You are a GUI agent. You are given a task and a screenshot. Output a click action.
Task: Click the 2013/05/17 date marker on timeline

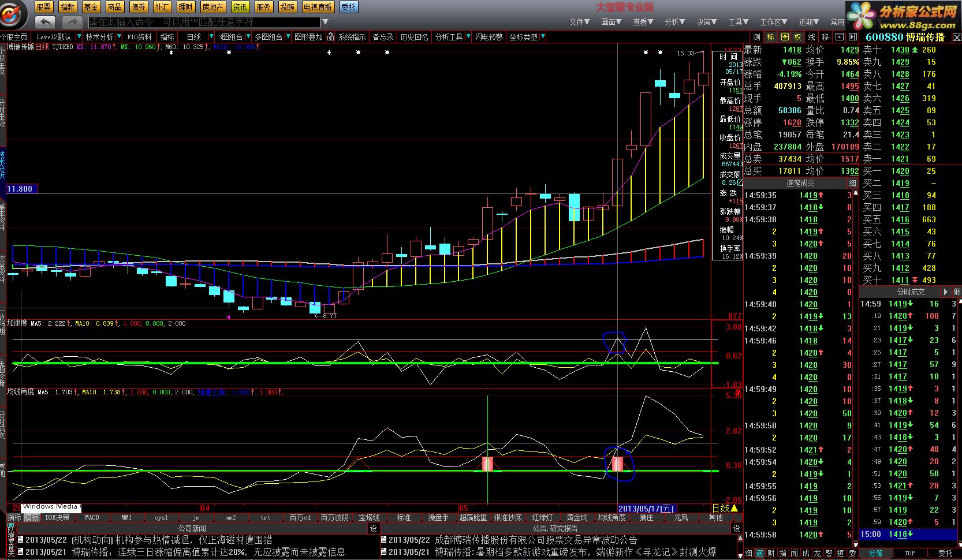[x=646, y=508]
